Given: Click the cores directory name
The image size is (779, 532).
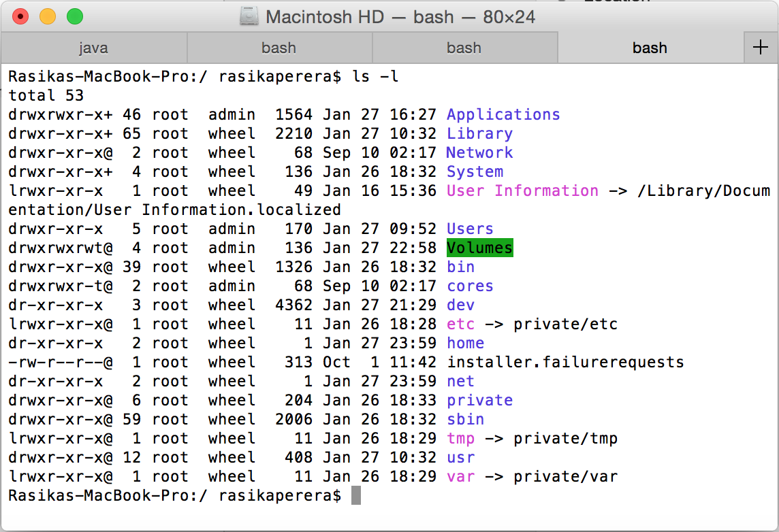Looking at the screenshot, I should [x=470, y=286].
